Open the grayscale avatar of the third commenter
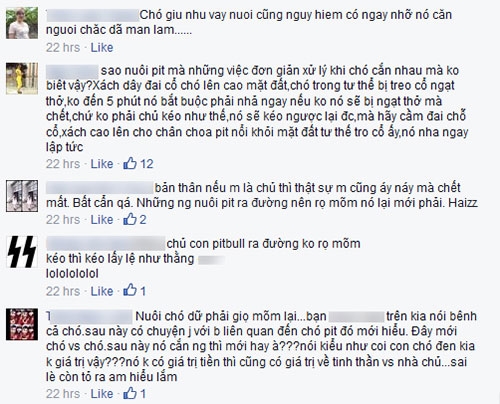500x404 pixels. [x=22, y=196]
